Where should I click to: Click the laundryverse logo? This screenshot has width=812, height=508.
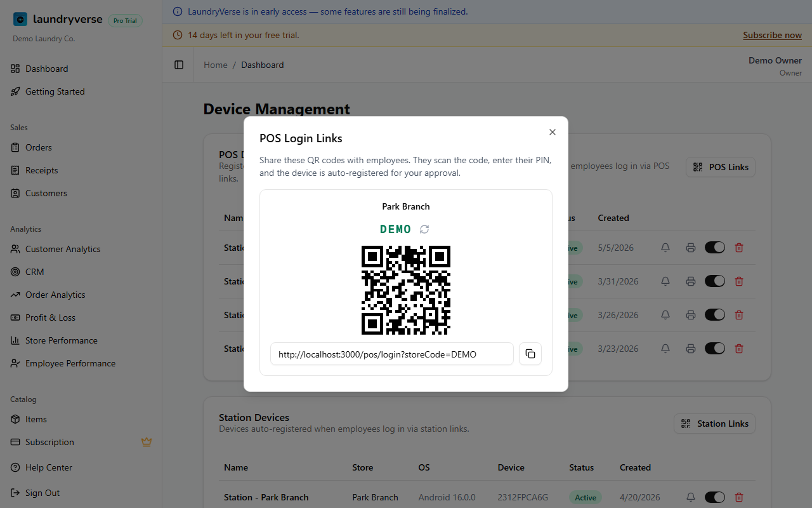click(58, 20)
